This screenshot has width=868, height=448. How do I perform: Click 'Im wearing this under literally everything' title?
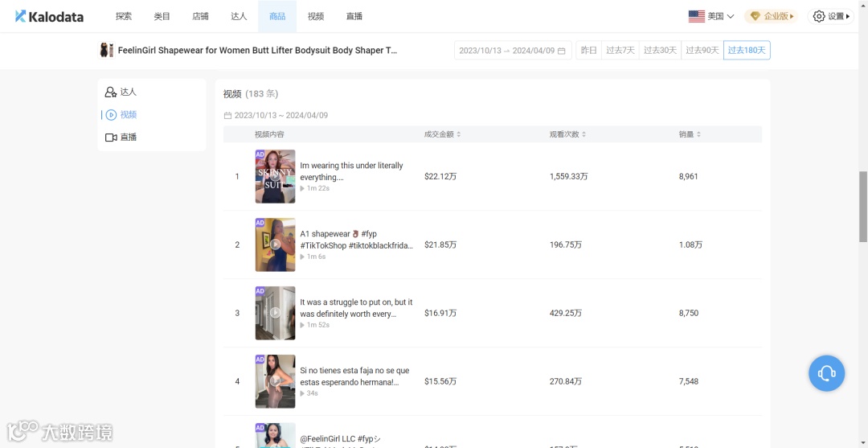(x=351, y=171)
